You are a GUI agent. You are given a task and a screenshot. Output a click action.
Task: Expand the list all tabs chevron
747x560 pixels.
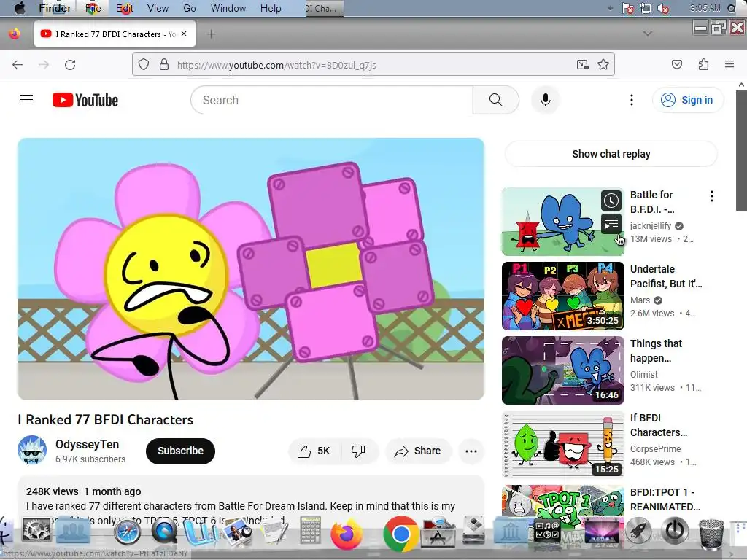(648, 34)
